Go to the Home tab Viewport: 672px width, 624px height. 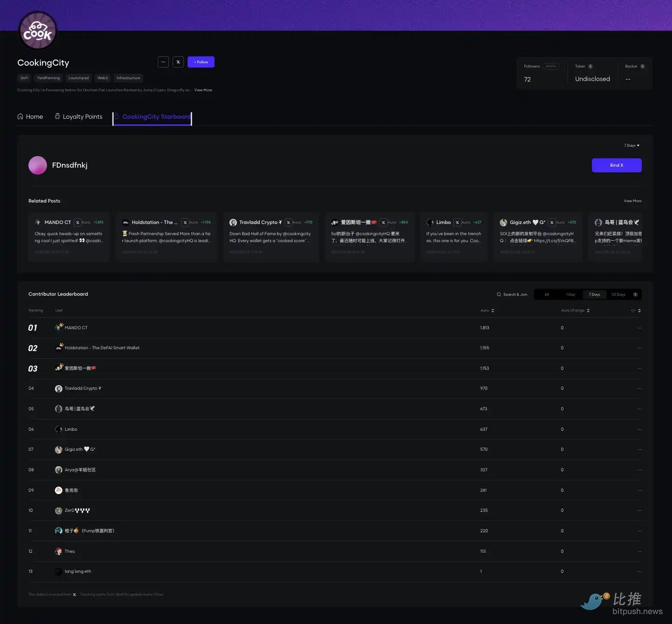[30, 116]
